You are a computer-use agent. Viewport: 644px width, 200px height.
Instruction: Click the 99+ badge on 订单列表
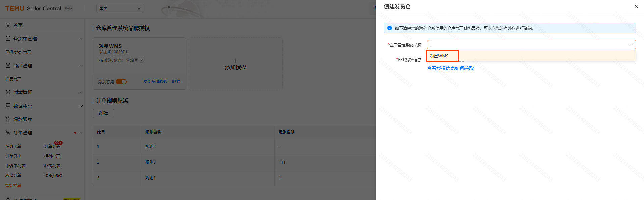point(58,143)
